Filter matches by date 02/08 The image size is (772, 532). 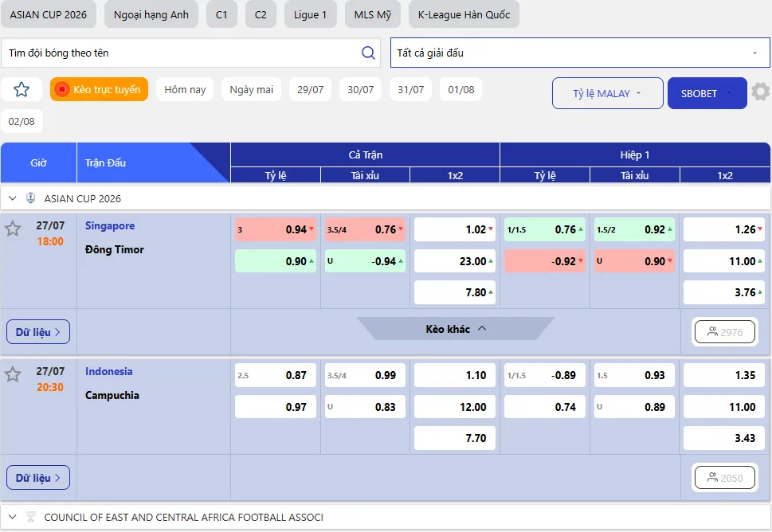[x=22, y=121]
